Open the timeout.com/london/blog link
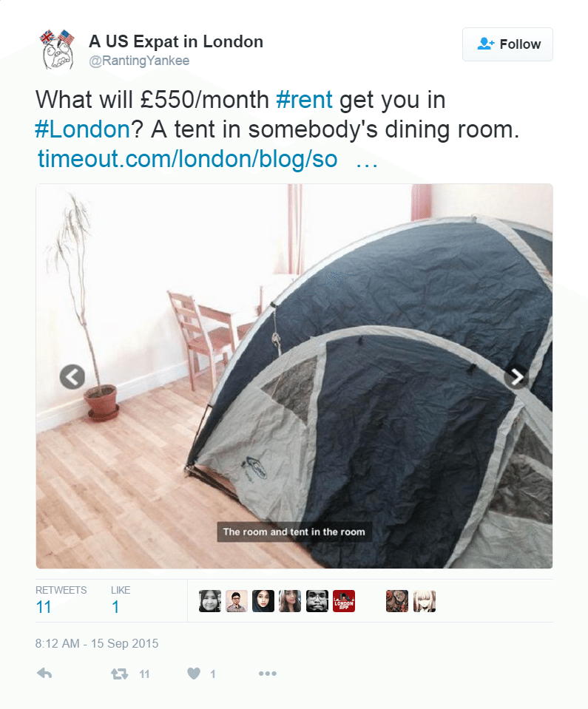This screenshot has width=588, height=709. tap(207, 159)
